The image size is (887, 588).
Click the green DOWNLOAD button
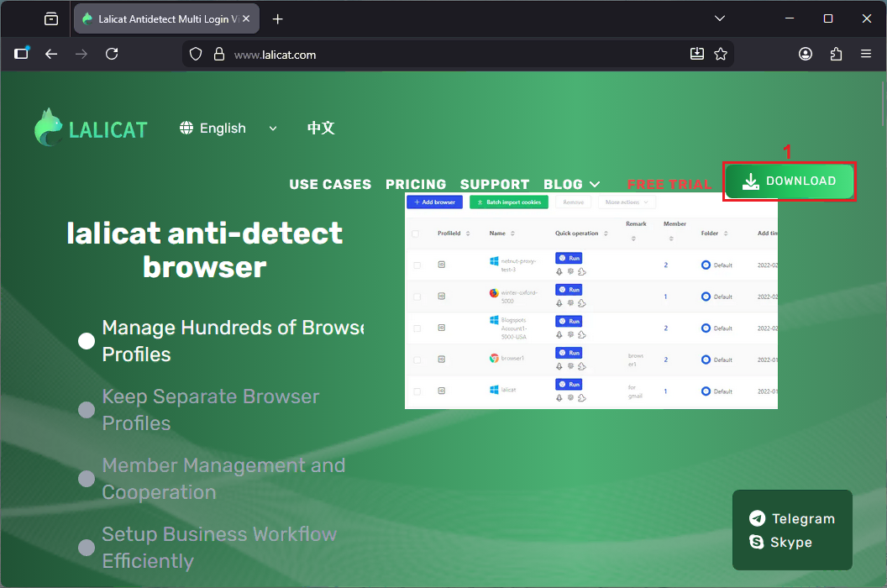coord(790,181)
